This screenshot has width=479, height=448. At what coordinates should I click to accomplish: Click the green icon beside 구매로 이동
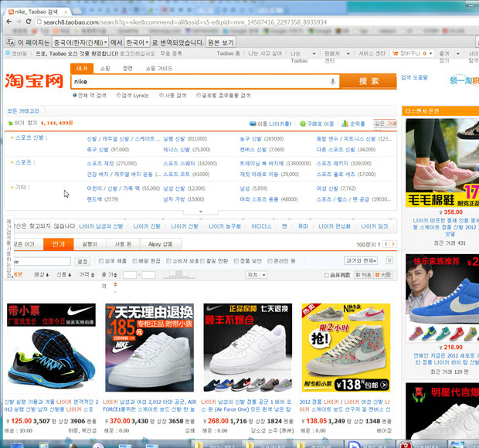tap(303, 124)
